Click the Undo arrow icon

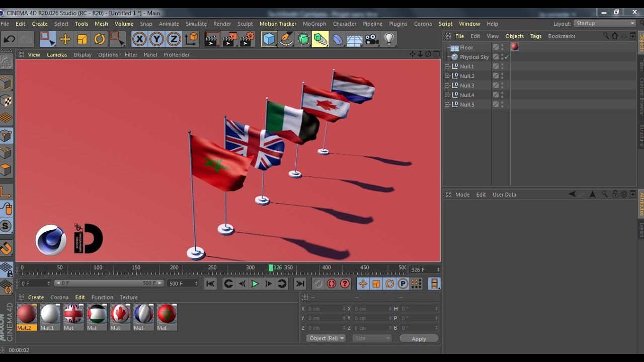9,39
